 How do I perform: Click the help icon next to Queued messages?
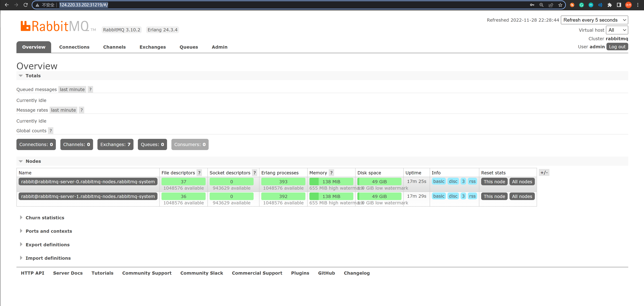[x=90, y=90]
